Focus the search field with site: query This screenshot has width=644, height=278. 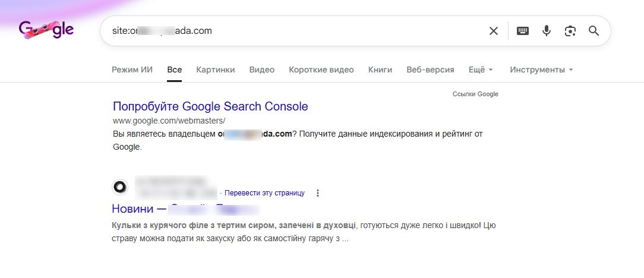pyautogui.click(x=297, y=31)
